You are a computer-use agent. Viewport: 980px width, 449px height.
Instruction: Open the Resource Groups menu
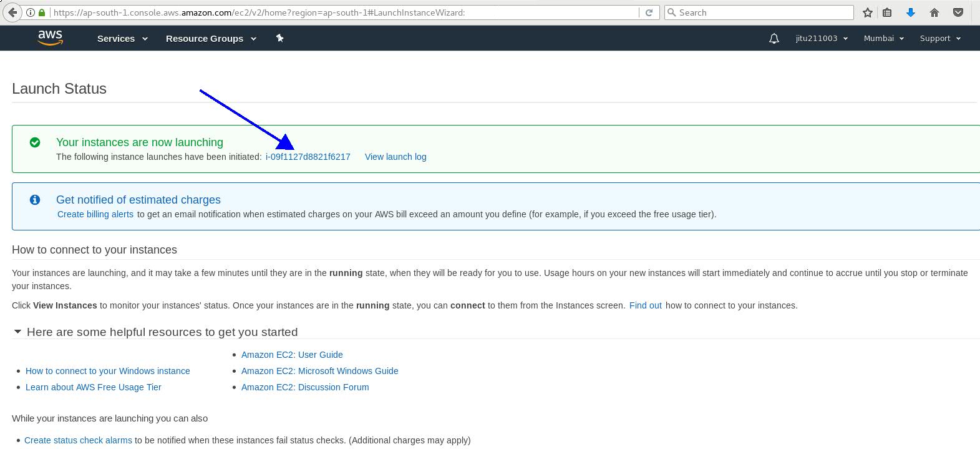(x=211, y=39)
